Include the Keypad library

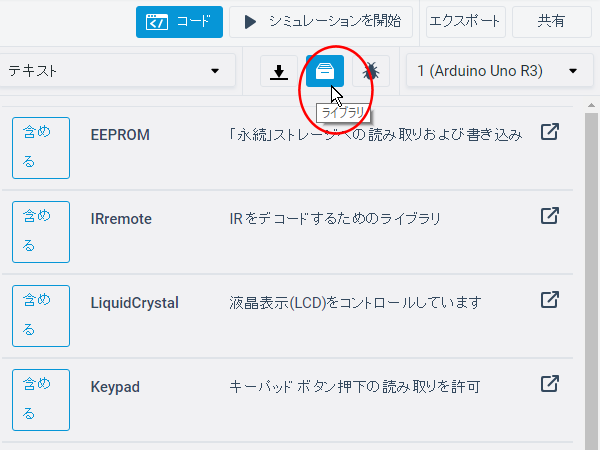[x=41, y=398]
